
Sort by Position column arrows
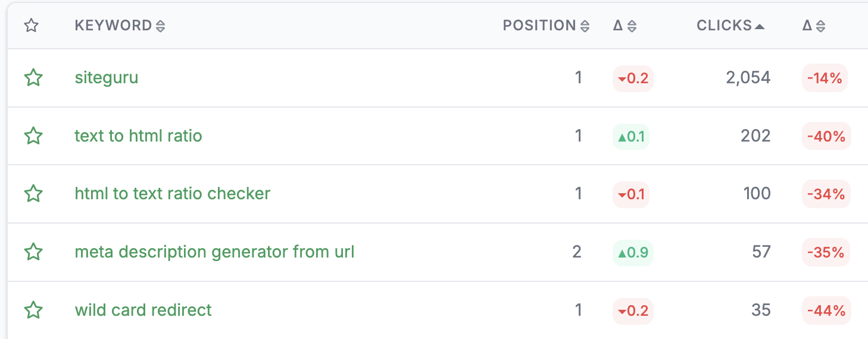(x=585, y=26)
